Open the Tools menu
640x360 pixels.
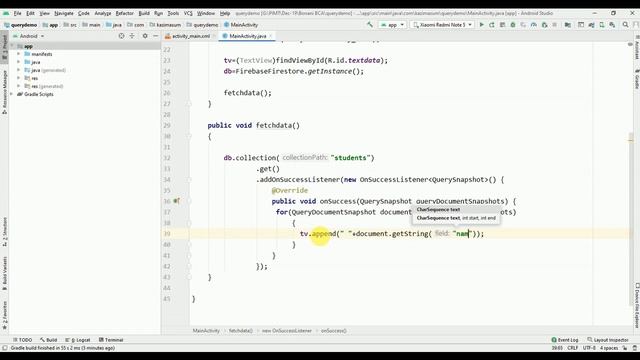173,13
